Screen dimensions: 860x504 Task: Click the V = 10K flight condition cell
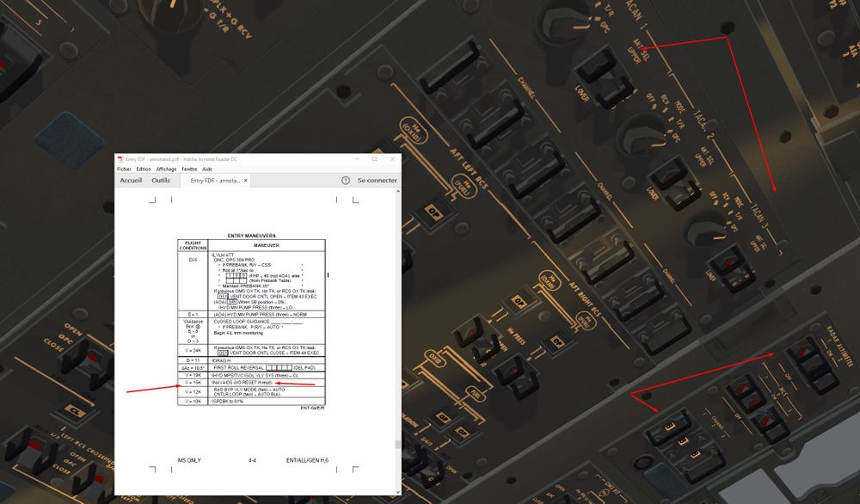click(193, 402)
